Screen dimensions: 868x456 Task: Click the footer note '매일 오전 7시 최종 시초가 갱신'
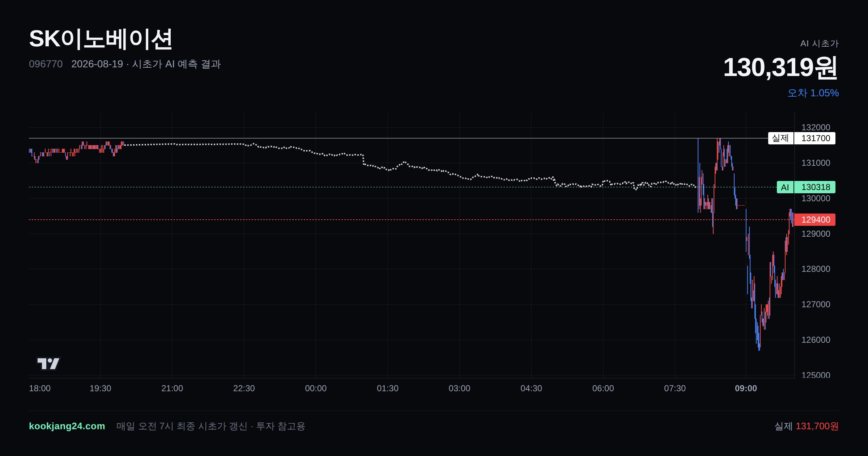pyautogui.click(x=182, y=426)
